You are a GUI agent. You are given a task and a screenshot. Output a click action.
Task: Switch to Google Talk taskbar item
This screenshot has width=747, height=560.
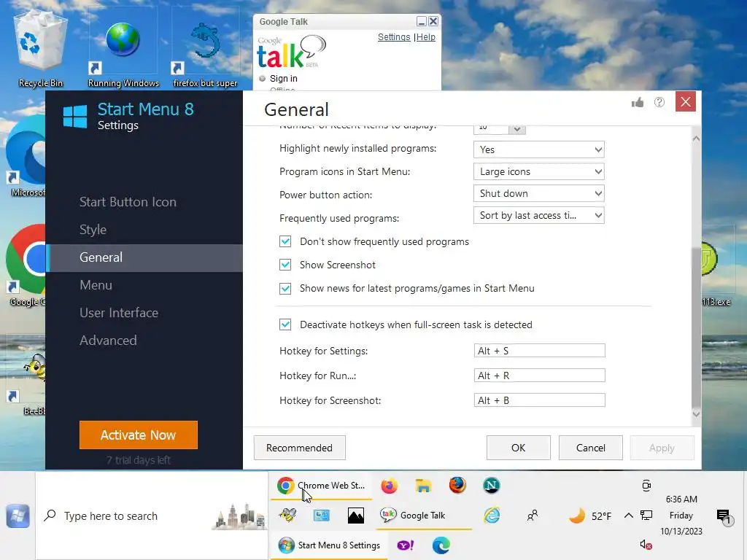424,516
